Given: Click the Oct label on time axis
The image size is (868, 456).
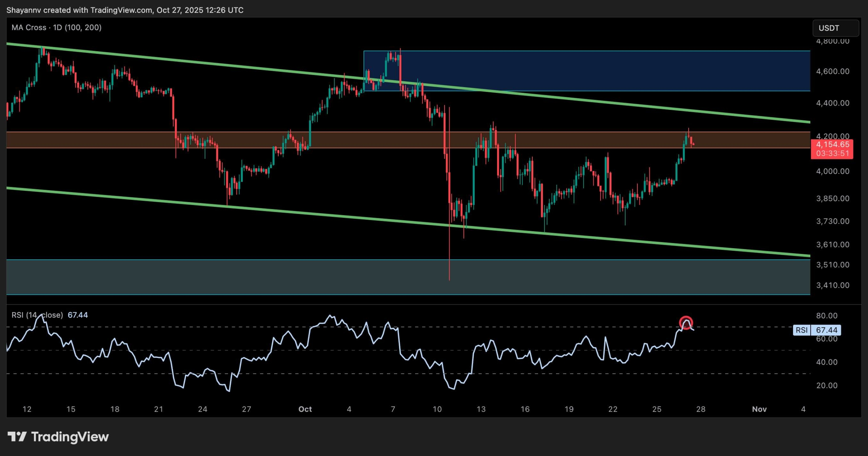Looking at the screenshot, I should 305,409.
